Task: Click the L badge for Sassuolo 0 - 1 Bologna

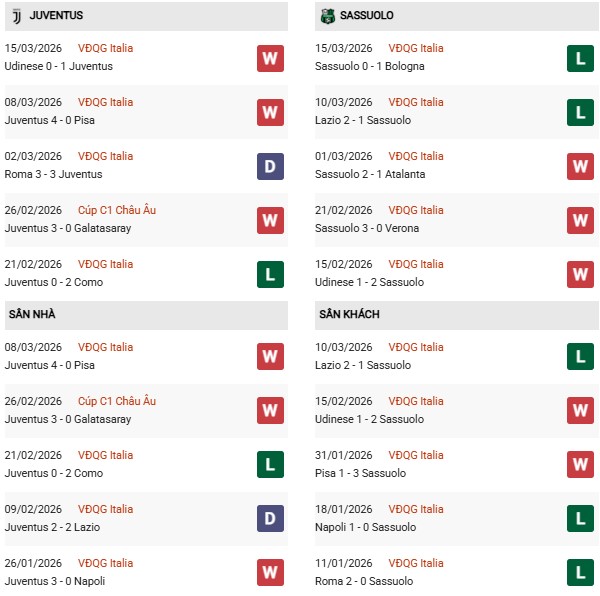Action: (580, 58)
